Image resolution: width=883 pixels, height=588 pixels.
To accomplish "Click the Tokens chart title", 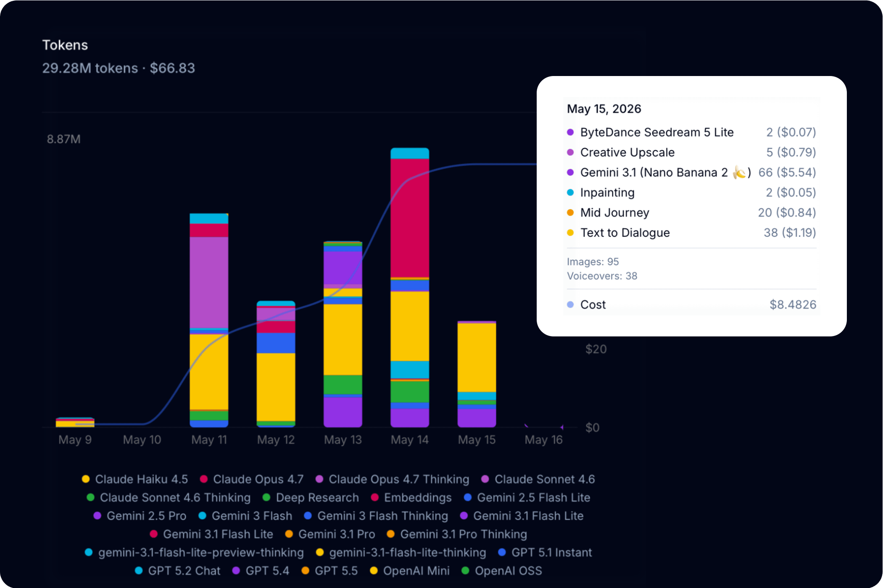I will [65, 45].
